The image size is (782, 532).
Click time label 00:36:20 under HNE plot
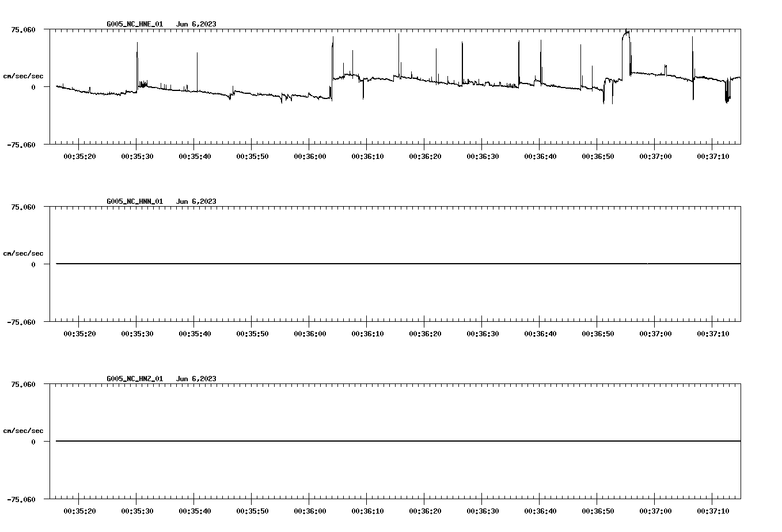425,157
